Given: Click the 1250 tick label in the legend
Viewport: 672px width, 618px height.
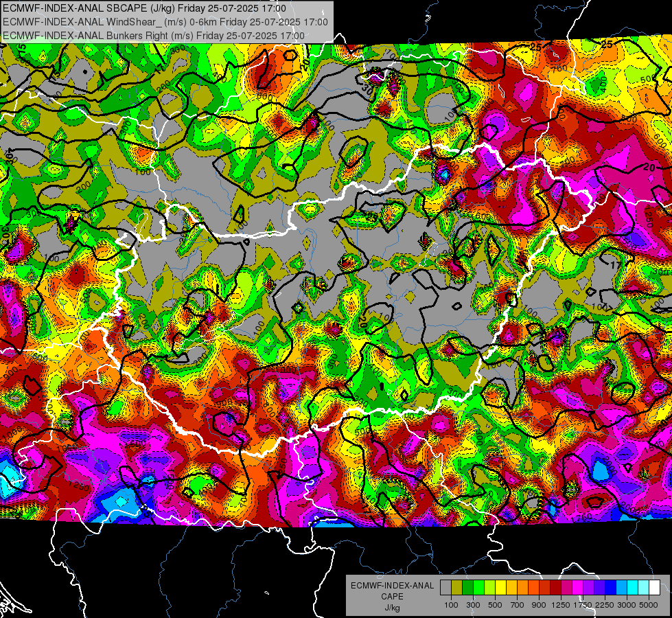Looking at the screenshot, I should coord(561,605).
